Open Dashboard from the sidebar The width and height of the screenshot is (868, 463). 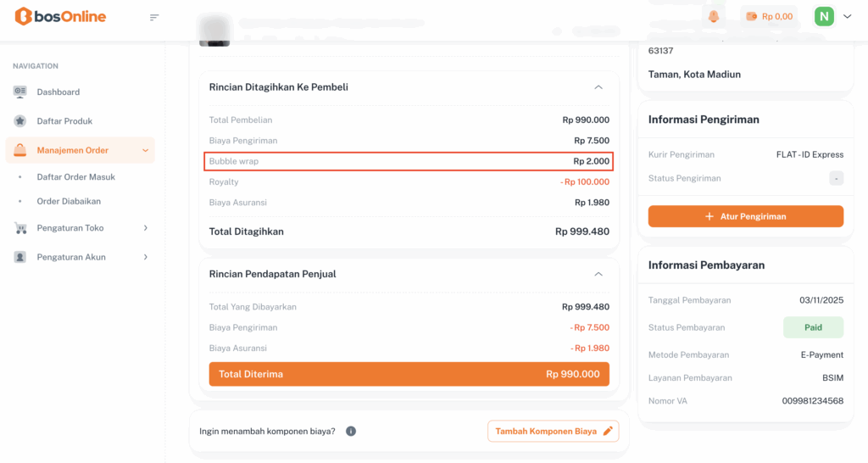[58, 92]
